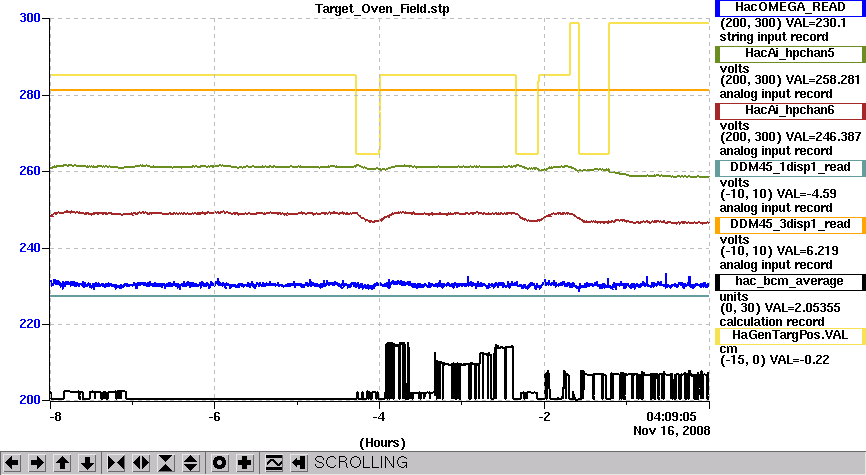Click the units label under hac_bcm_average
Image resolution: width=866 pixels, height=475 pixels.
point(733,296)
